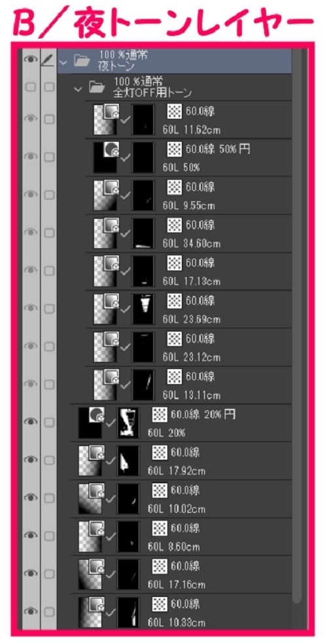
Task: Click folder icon of 夜トーン layer group
Action: tap(82, 61)
